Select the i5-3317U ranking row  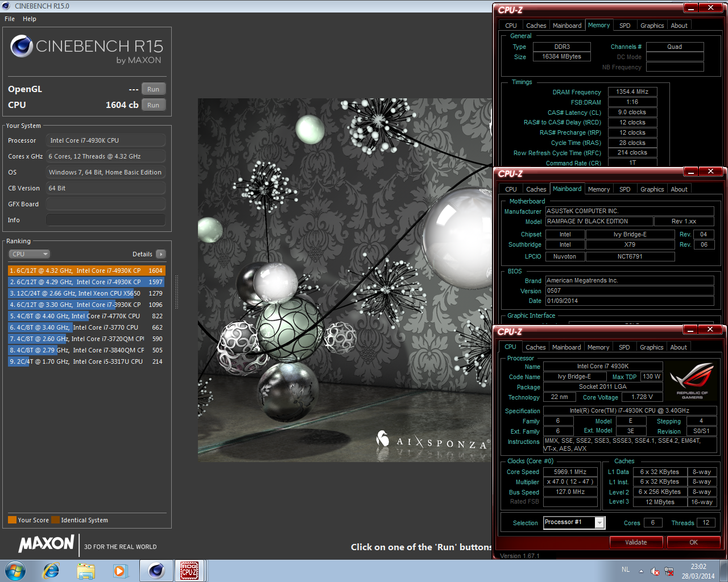[x=86, y=361]
